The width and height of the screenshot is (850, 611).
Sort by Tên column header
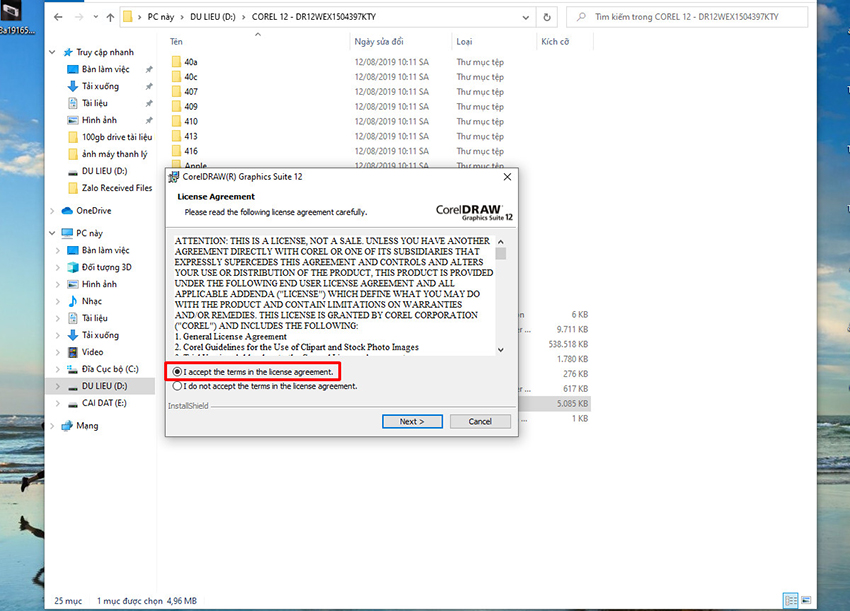point(176,41)
